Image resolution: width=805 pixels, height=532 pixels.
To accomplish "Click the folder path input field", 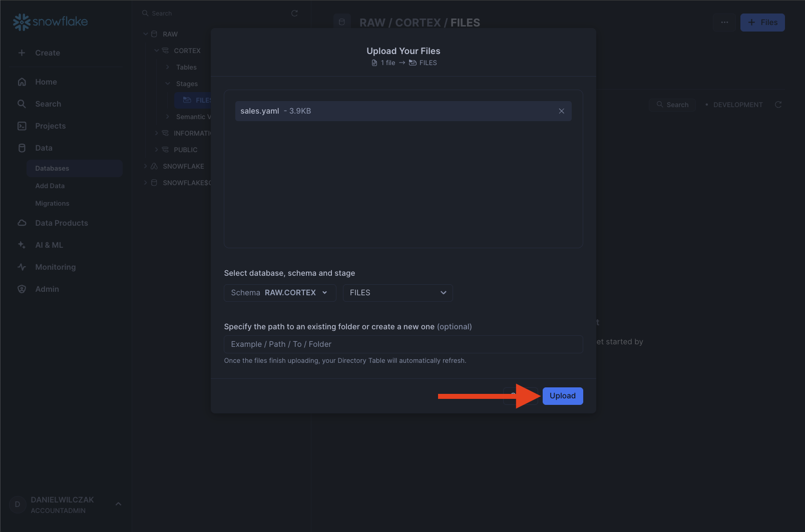I will pos(403,344).
